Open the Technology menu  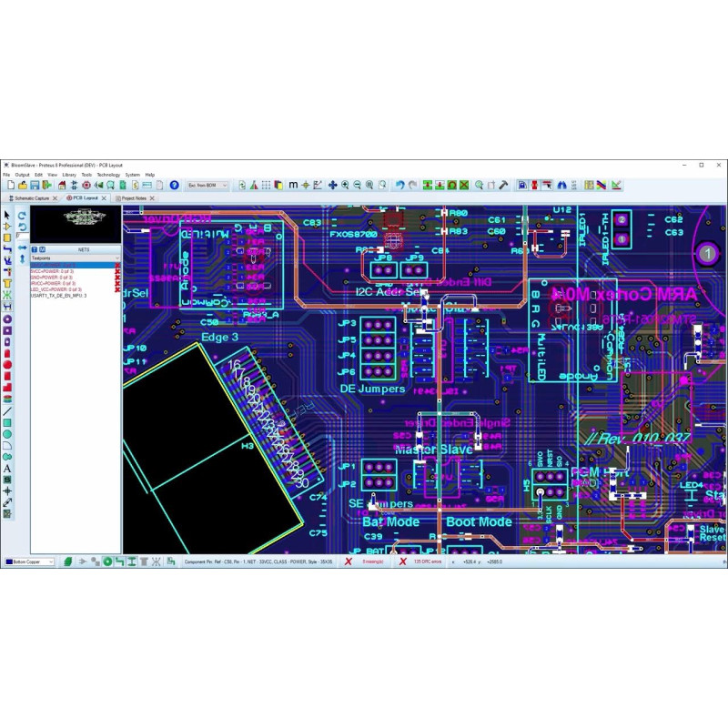point(108,174)
